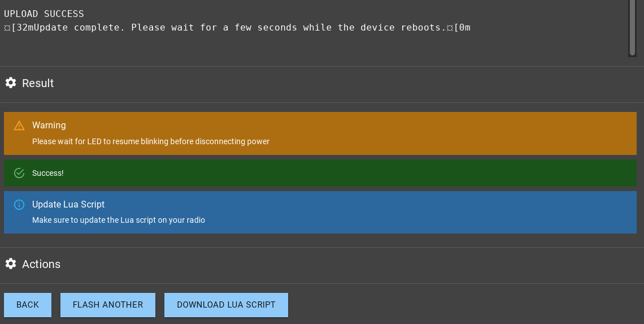Click the Flash Another button

[x=108, y=305]
